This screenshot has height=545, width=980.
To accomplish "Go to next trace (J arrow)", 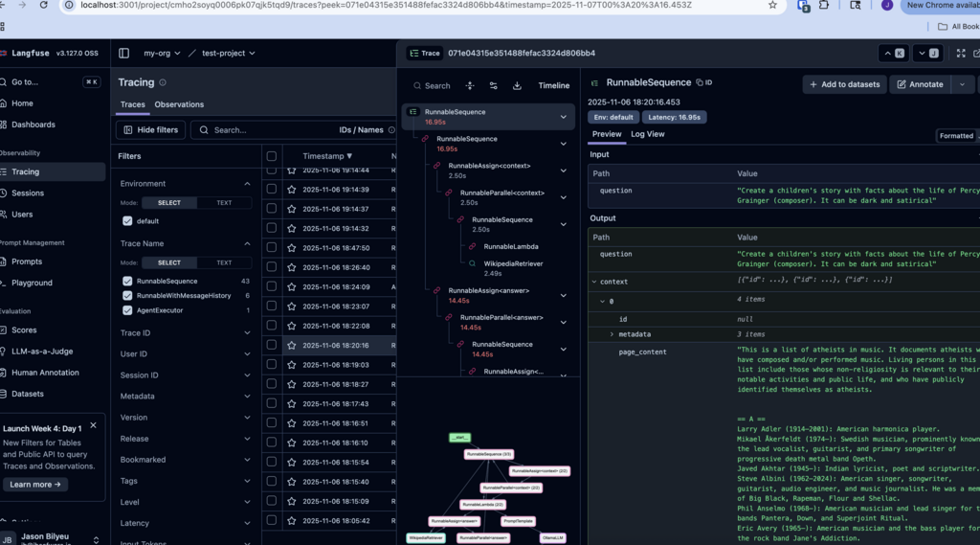I will 926,54.
